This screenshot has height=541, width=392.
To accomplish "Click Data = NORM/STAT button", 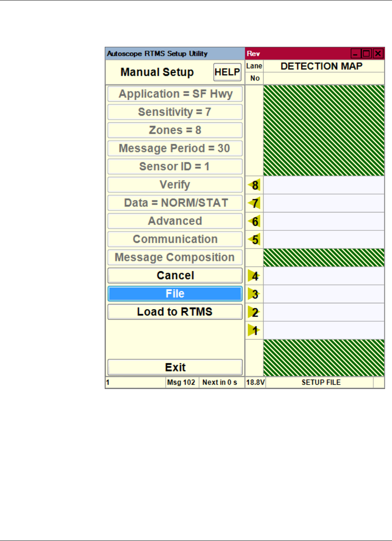I will 175,203.
